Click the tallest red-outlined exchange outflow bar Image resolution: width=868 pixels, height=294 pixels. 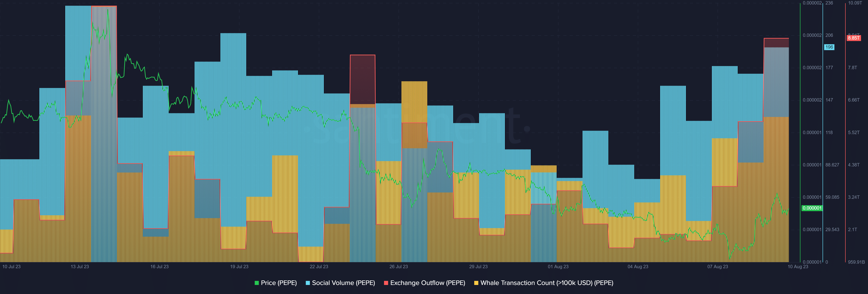pyautogui.click(x=104, y=134)
